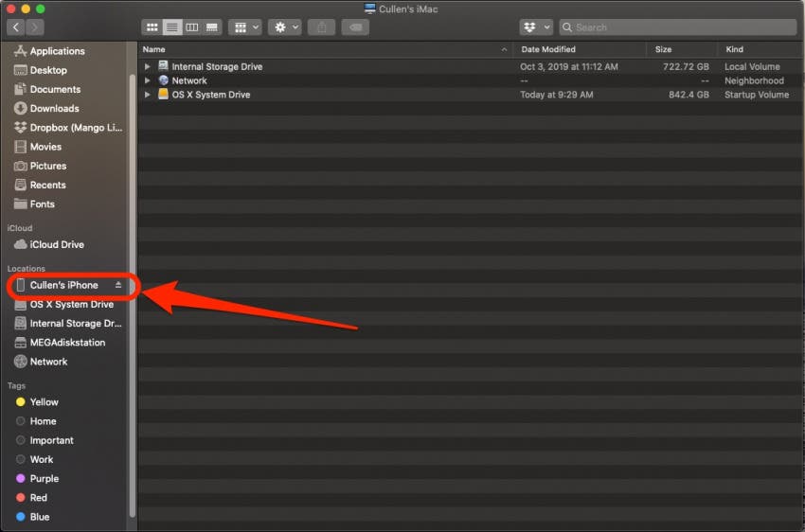The width and height of the screenshot is (805, 532).
Task: Switch to list view
Action: coord(172,27)
